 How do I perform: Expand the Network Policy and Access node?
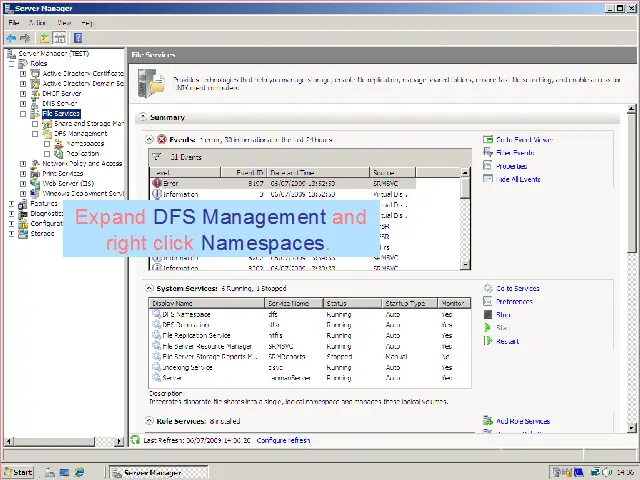pyautogui.click(x=23, y=163)
